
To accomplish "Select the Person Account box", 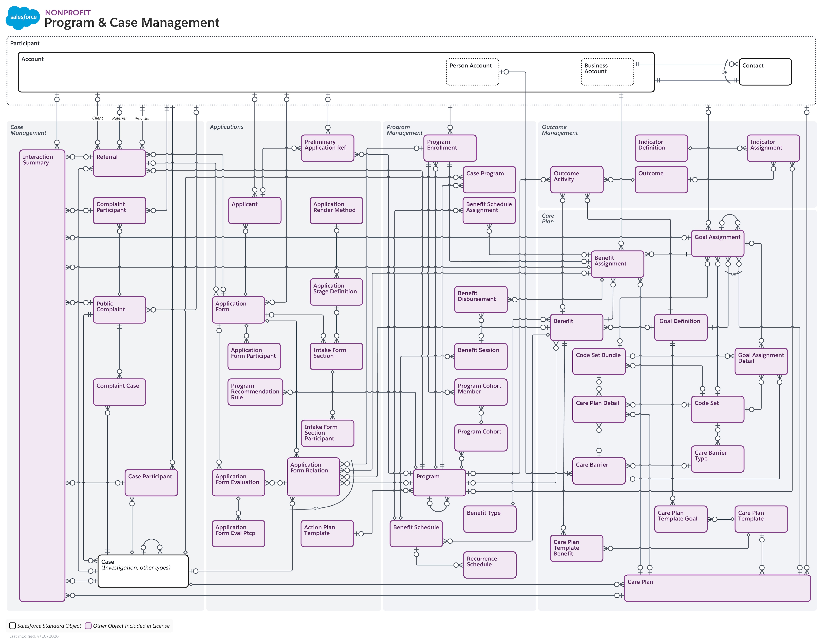I will (x=472, y=72).
